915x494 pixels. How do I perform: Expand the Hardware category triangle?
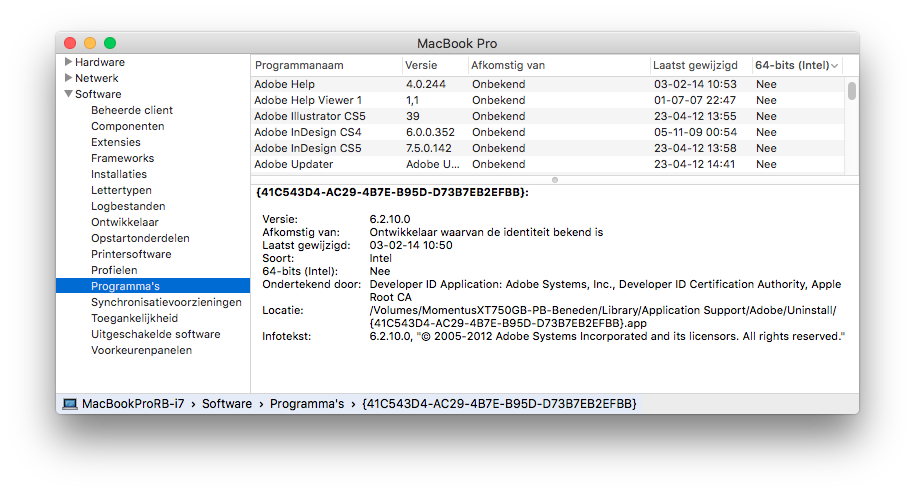pos(68,62)
